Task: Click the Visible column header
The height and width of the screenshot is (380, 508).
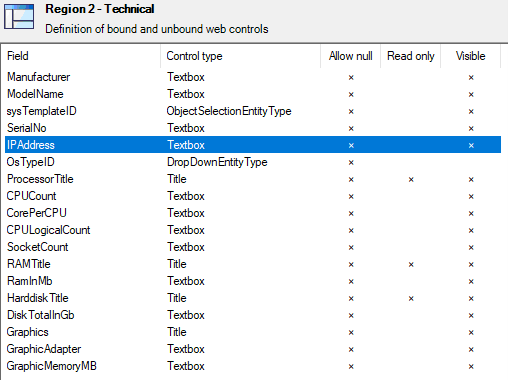Action: coord(471,56)
